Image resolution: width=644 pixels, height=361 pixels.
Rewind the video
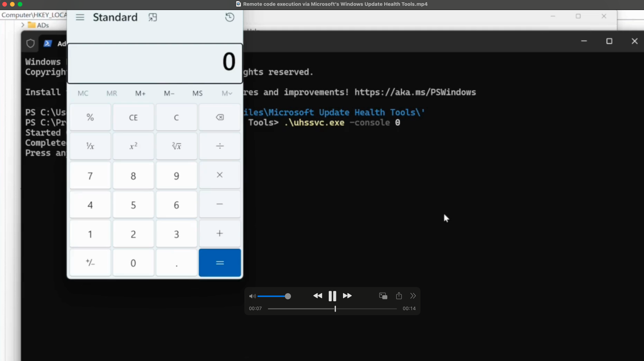(318, 296)
